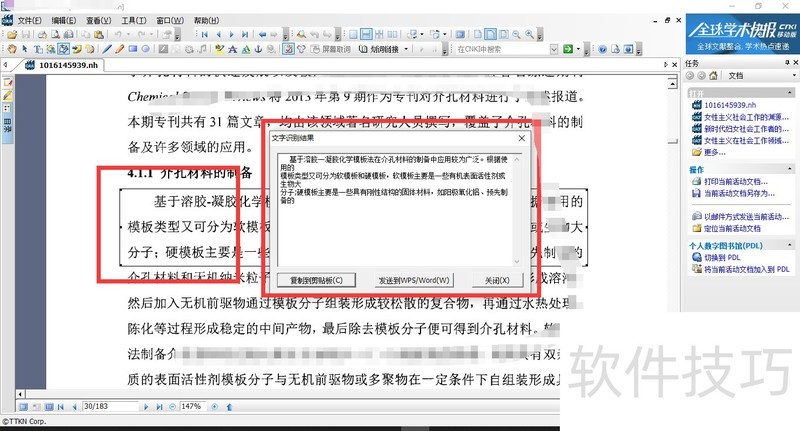The width and height of the screenshot is (800, 431).
Task: Click 切换到 PDL link
Action: pos(721,258)
